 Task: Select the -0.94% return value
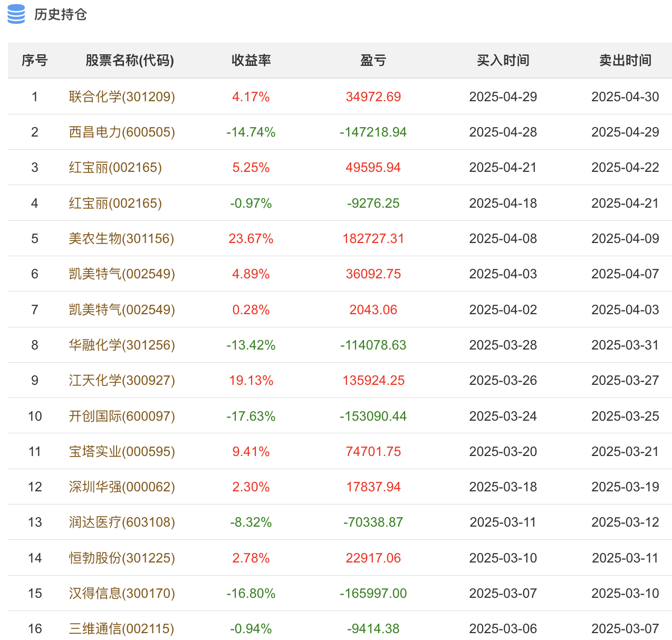[x=251, y=629]
